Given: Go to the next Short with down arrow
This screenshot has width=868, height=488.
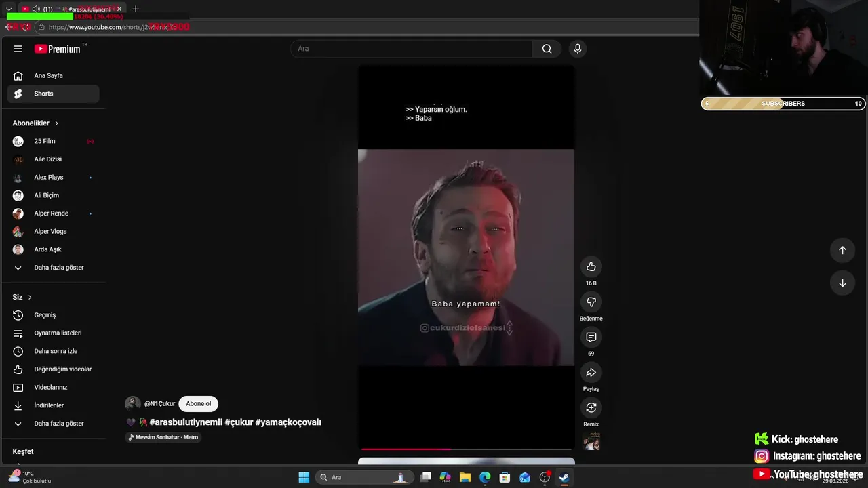Looking at the screenshot, I should tap(842, 283).
